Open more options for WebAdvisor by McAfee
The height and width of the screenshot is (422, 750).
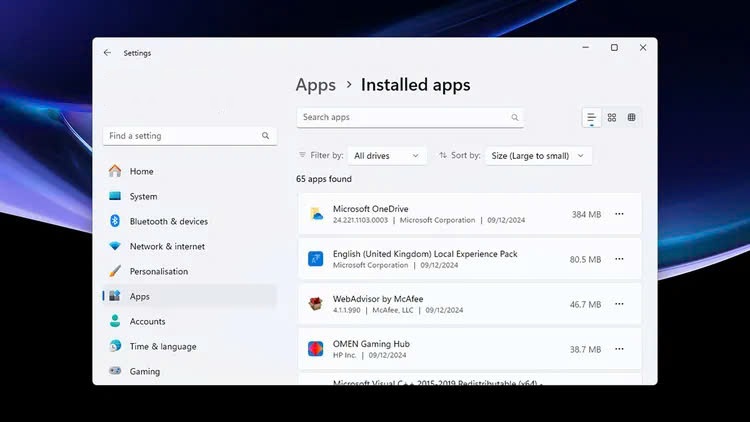(620, 304)
